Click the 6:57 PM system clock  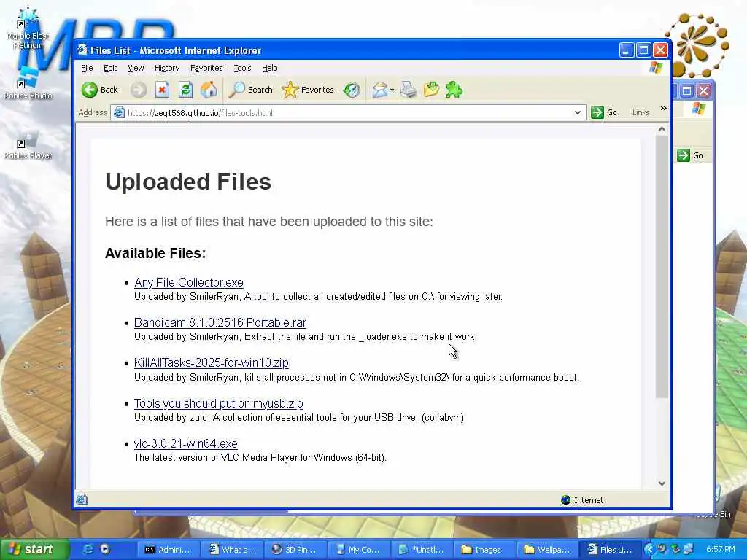pyautogui.click(x=720, y=549)
